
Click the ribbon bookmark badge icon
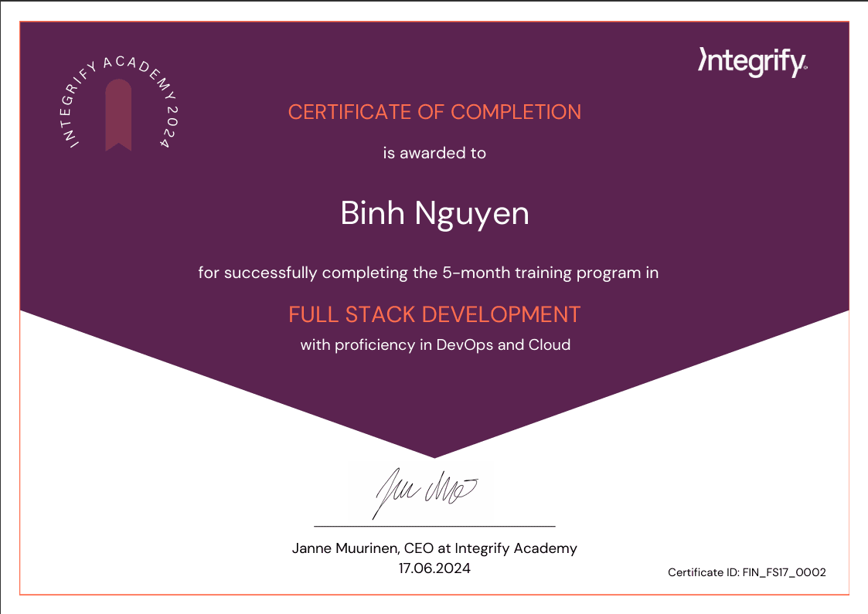tap(118, 115)
